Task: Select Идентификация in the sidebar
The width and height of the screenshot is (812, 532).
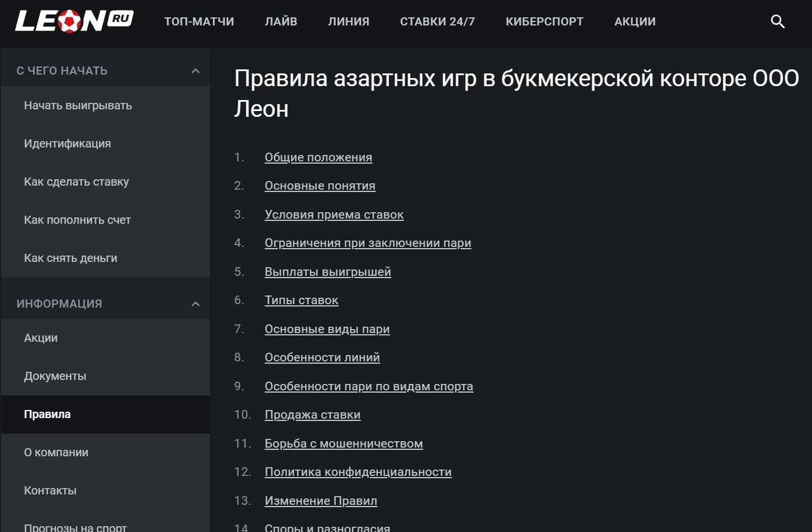Action: (x=105, y=143)
